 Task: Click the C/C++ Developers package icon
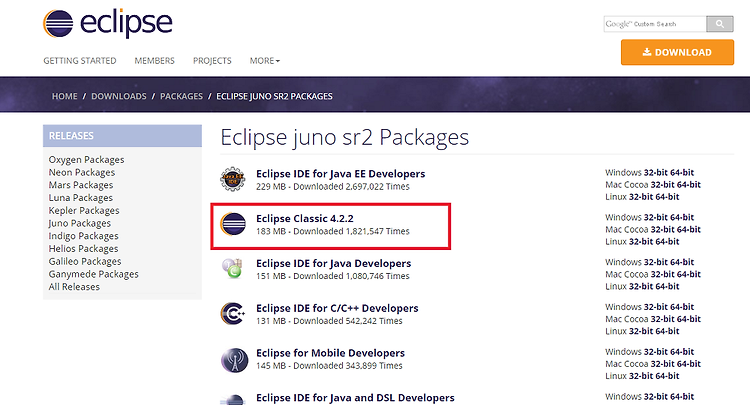pos(233,314)
